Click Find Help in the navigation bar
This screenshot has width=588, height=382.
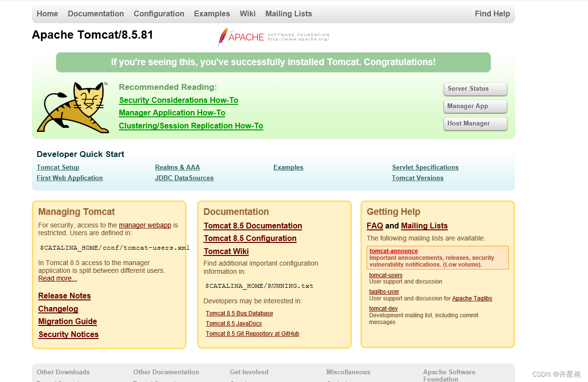tap(492, 14)
